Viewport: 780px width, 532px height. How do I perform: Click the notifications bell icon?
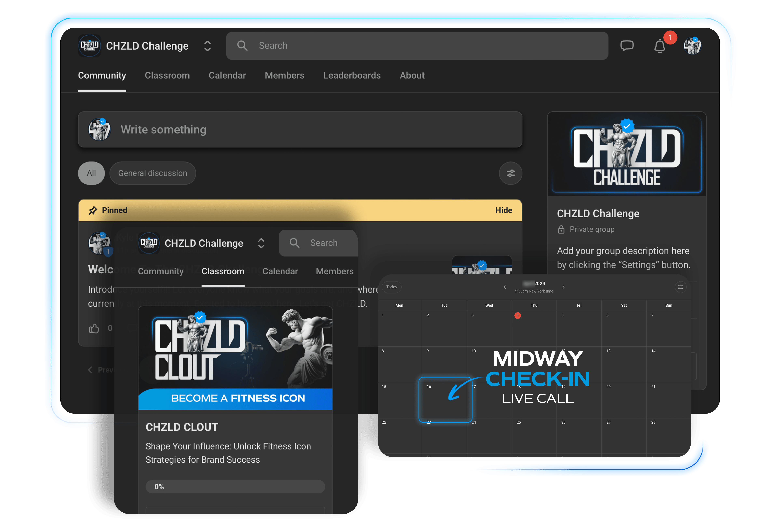click(x=660, y=46)
